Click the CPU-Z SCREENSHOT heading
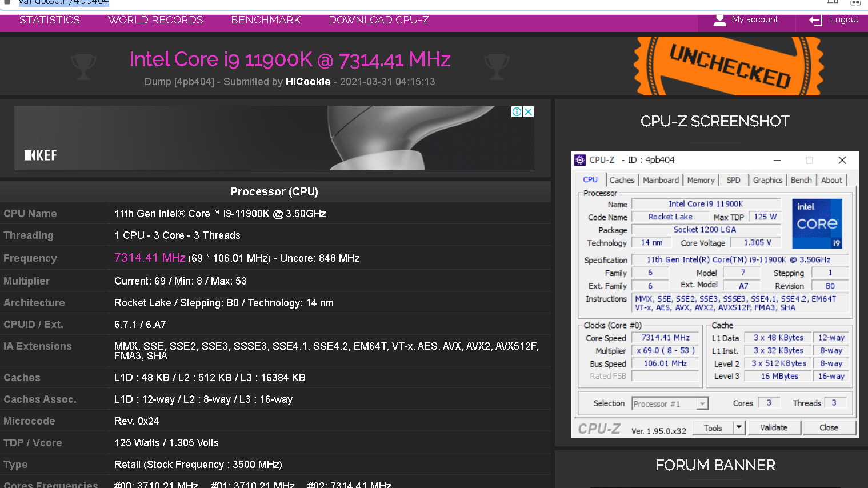Viewport: 868px width, 488px height. point(715,121)
